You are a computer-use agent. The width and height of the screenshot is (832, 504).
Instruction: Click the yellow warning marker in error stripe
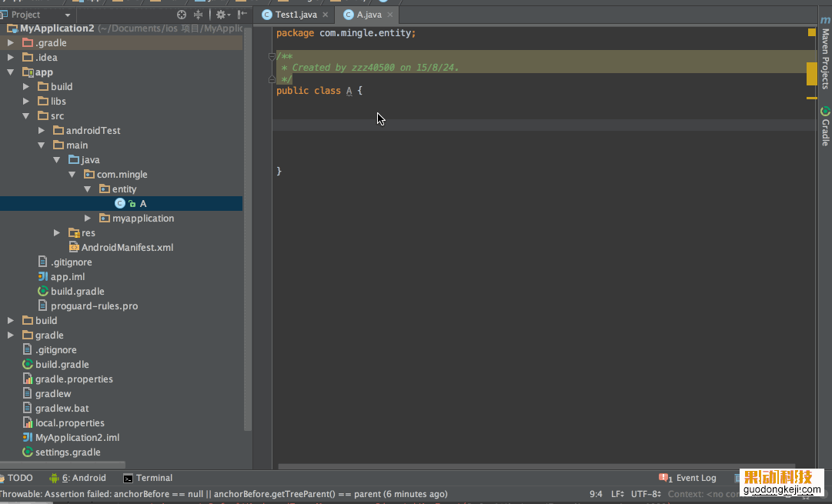tap(811, 74)
